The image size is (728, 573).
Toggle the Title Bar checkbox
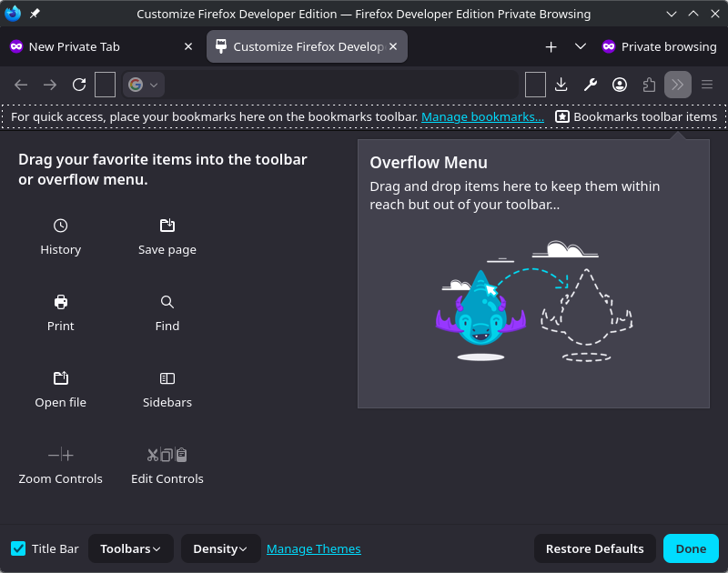click(18, 548)
